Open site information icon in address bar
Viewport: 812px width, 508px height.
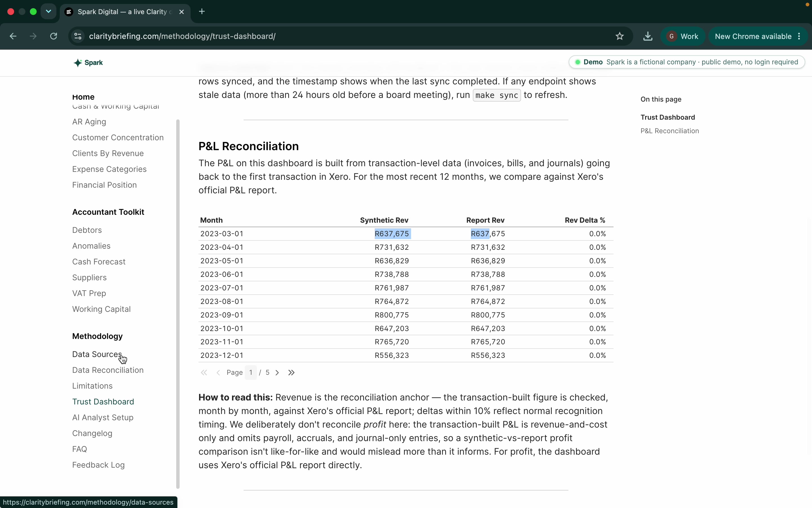pos(78,36)
